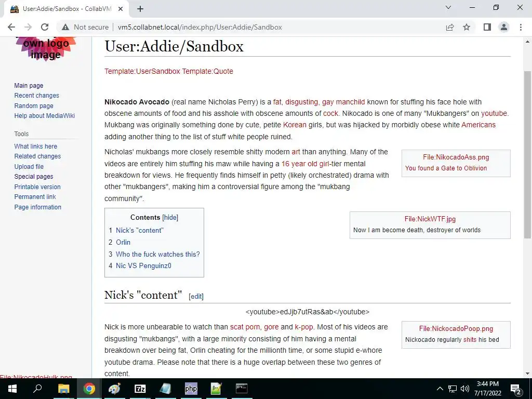Open the Template:Quote red link

208,71
